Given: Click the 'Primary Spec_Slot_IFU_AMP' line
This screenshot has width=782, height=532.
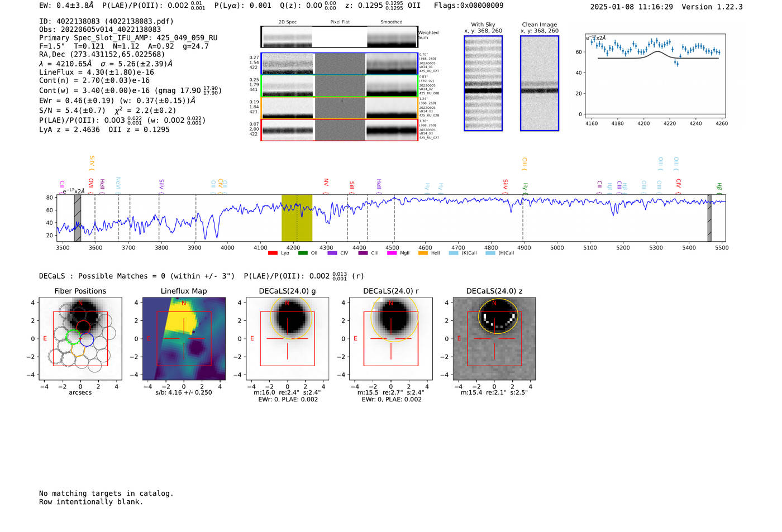Looking at the screenshot, I should pyautogui.click(x=128, y=38).
